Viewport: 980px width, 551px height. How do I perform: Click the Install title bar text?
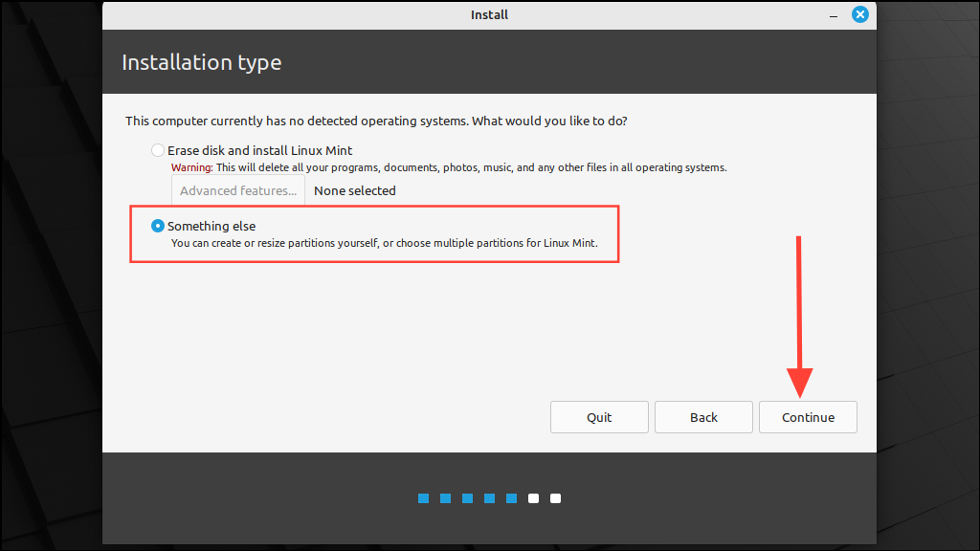489,15
